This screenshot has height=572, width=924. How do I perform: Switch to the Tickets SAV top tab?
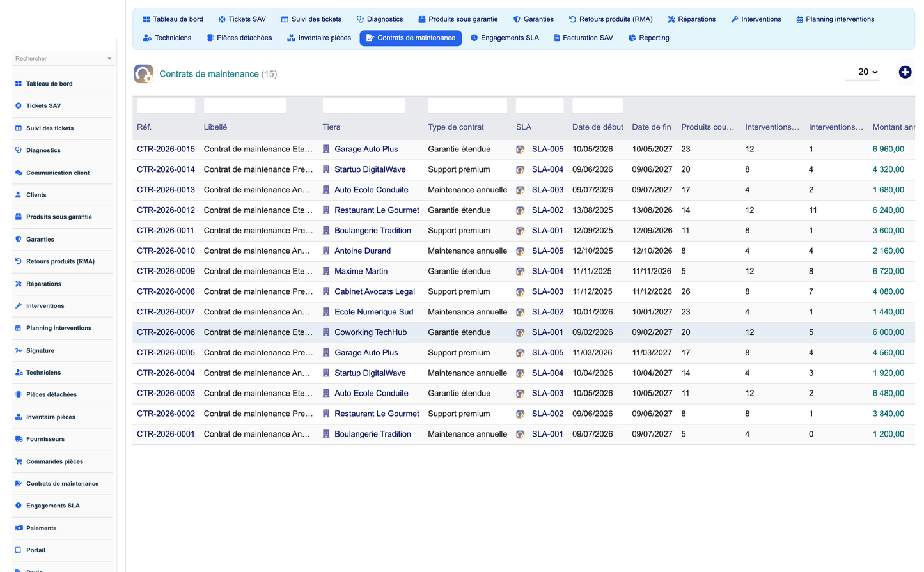242,19
